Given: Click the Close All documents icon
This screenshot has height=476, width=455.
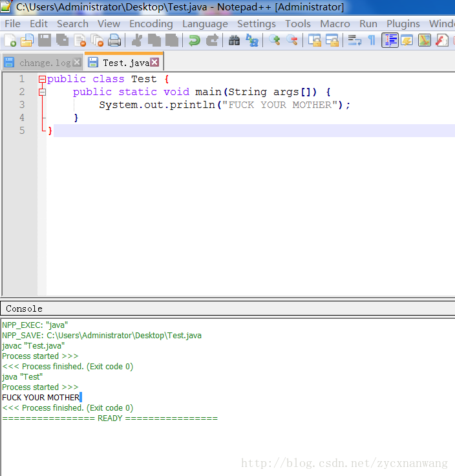Looking at the screenshot, I should 98,40.
